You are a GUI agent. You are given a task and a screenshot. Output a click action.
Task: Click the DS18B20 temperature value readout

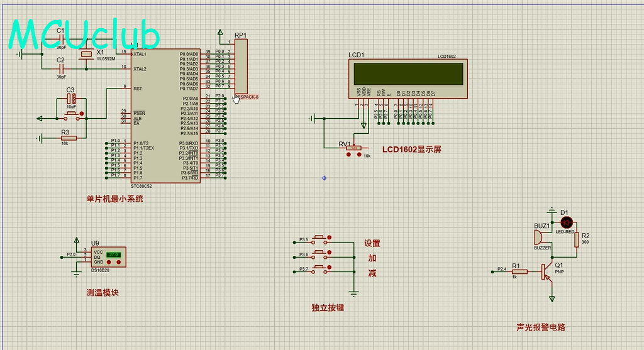113,254
